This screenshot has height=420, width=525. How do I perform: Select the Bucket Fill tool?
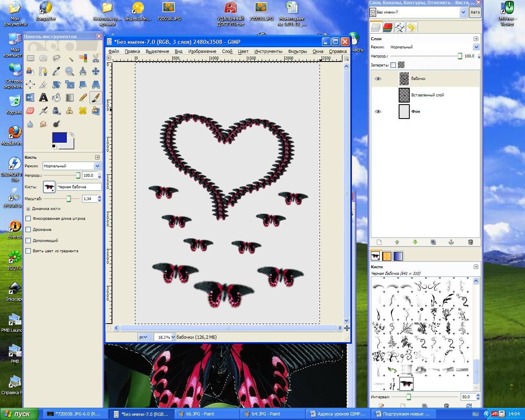[57, 98]
